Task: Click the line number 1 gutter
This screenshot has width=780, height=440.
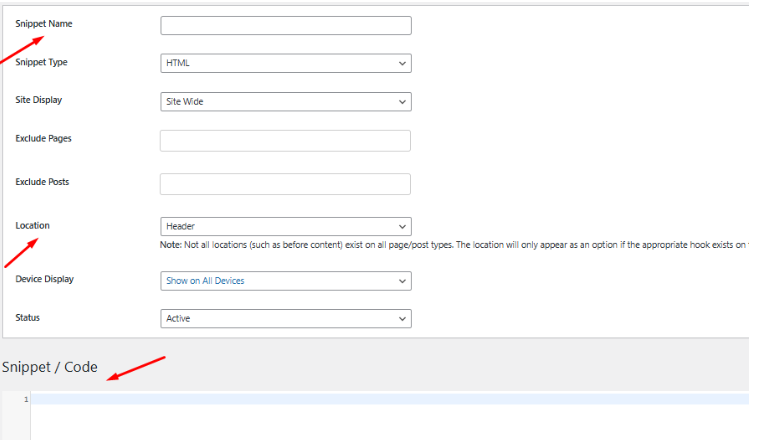Action: [25, 399]
